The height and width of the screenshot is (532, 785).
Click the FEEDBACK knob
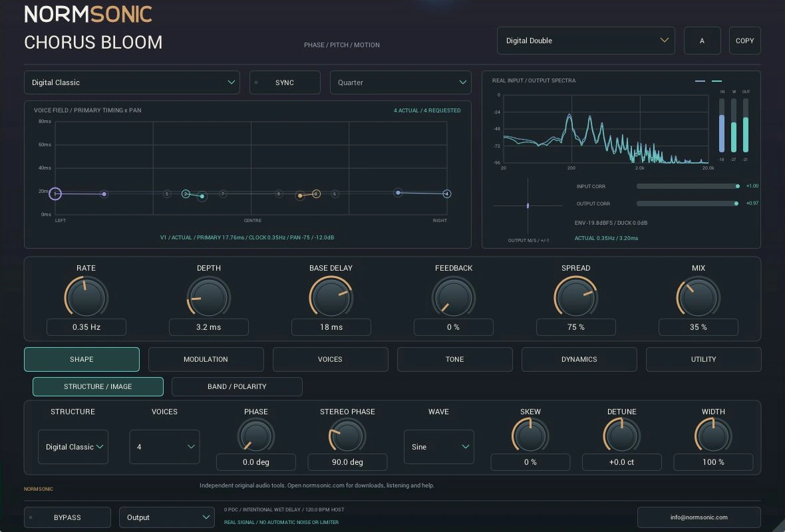coord(454,297)
